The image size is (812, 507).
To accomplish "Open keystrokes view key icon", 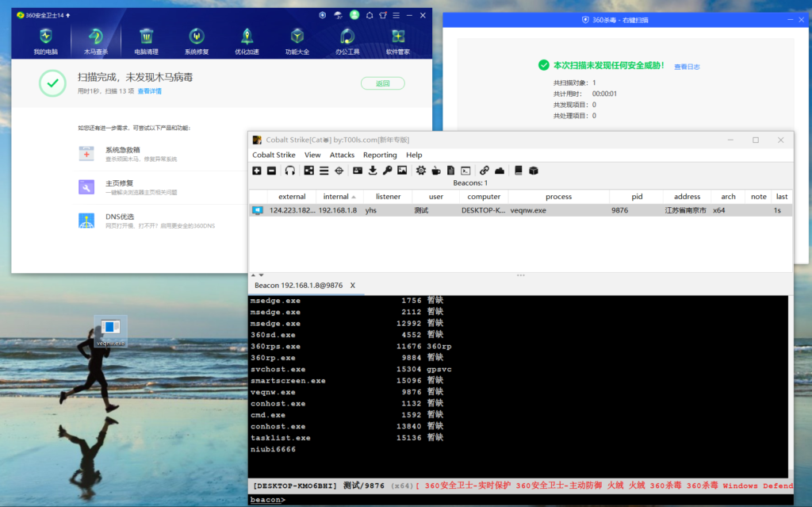I will tap(387, 171).
